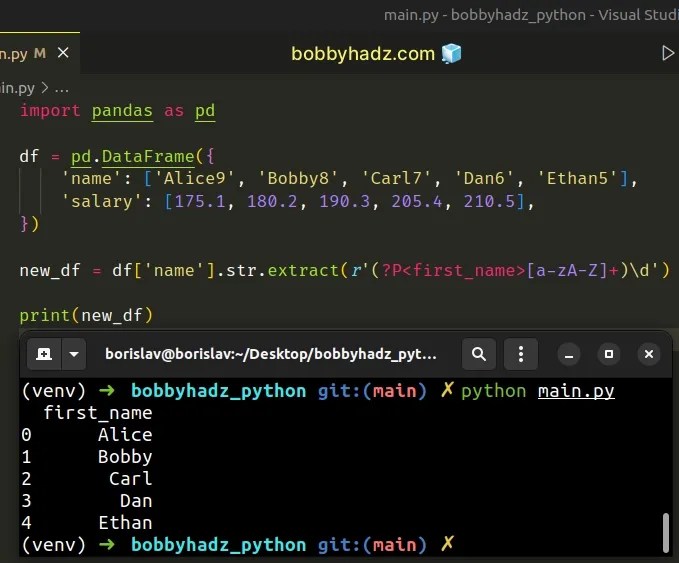The height and width of the screenshot is (563, 679).
Task: Open new terminal tab icon
Action: (x=44, y=354)
